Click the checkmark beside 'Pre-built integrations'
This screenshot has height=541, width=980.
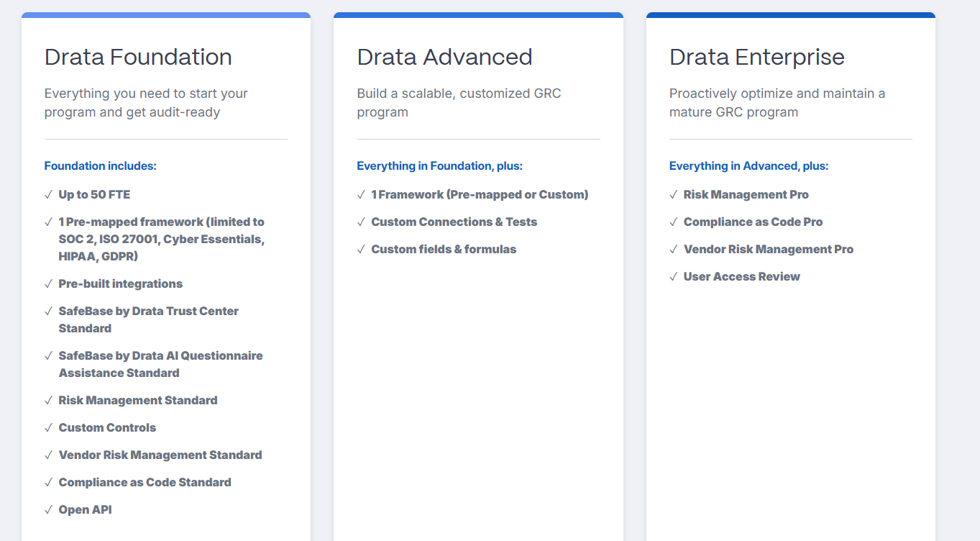(48, 283)
